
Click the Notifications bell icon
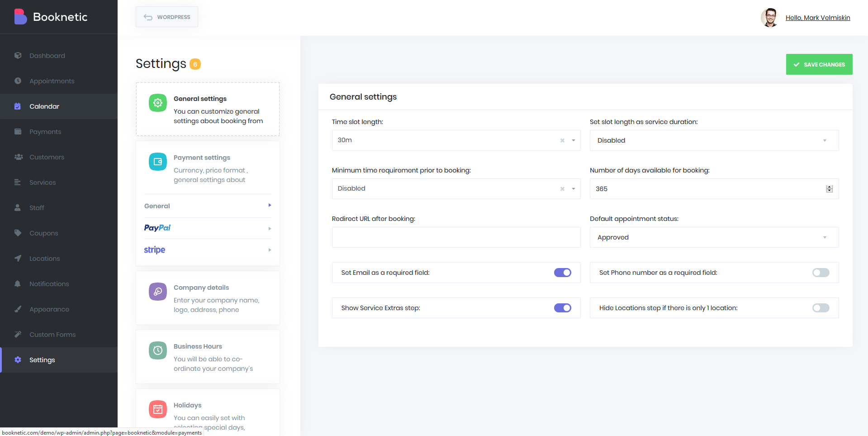pyautogui.click(x=18, y=284)
